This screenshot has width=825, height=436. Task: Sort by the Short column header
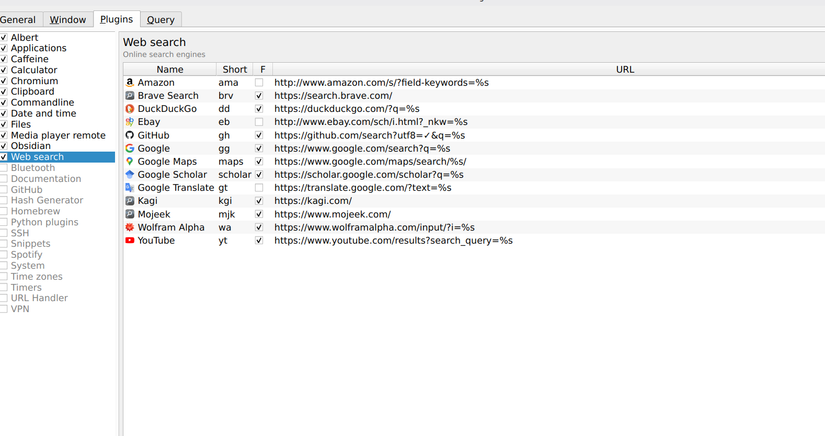click(235, 69)
